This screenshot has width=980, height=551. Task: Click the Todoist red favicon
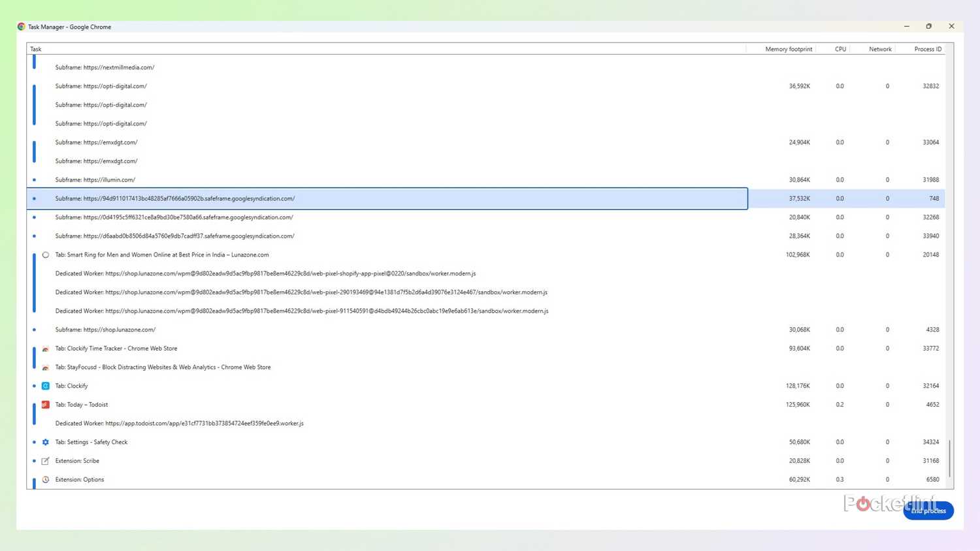click(x=46, y=405)
